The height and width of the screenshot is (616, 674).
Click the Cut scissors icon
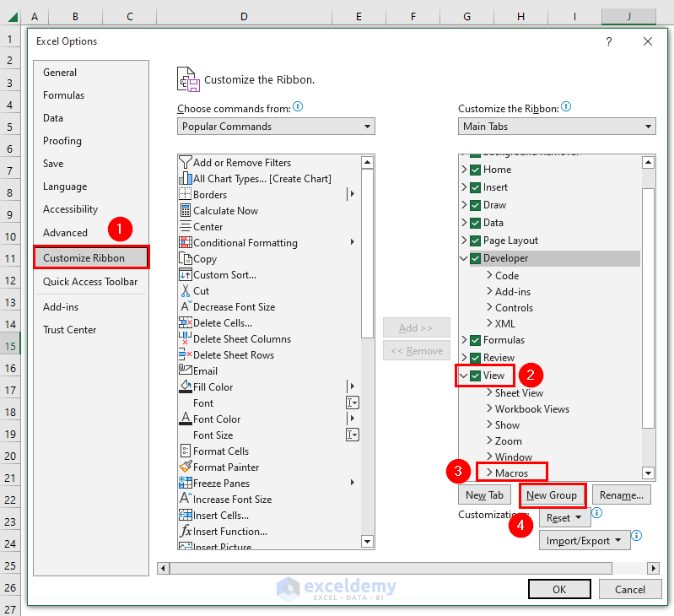(186, 290)
